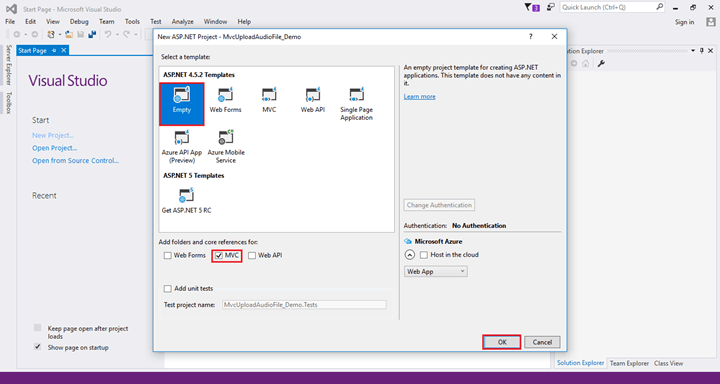The height and width of the screenshot is (384, 720).
Task: Click the Change Authentication button
Action: pyautogui.click(x=439, y=205)
